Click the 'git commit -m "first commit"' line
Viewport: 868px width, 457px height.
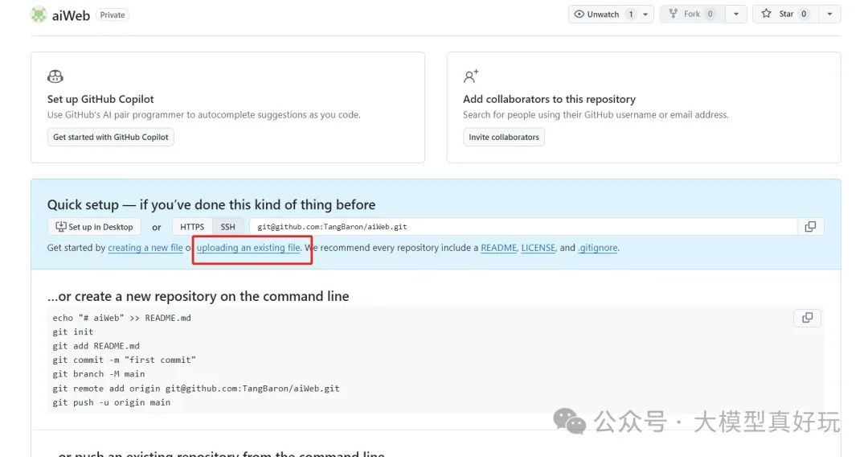[125, 360]
